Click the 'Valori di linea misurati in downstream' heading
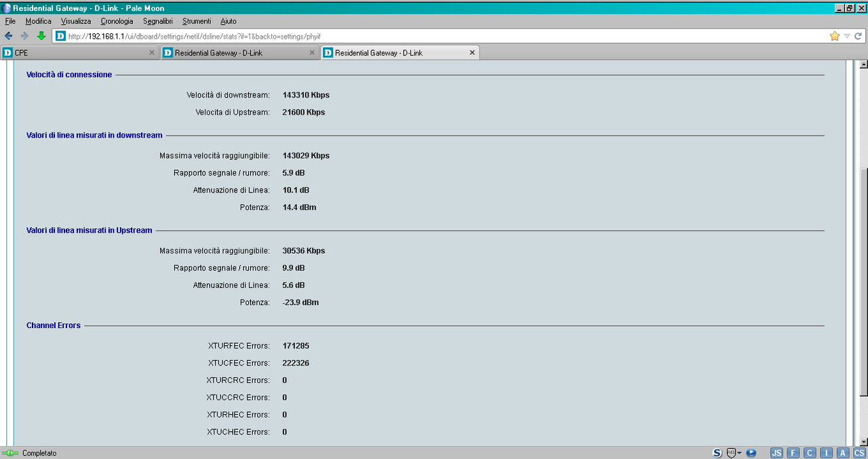 point(94,136)
